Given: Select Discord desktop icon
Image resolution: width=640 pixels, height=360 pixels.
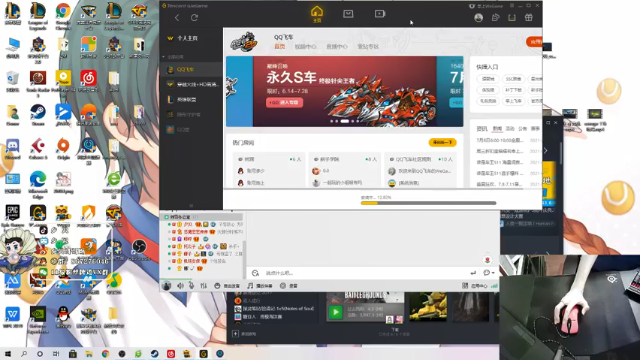Looking at the screenshot, I should tap(12, 148).
